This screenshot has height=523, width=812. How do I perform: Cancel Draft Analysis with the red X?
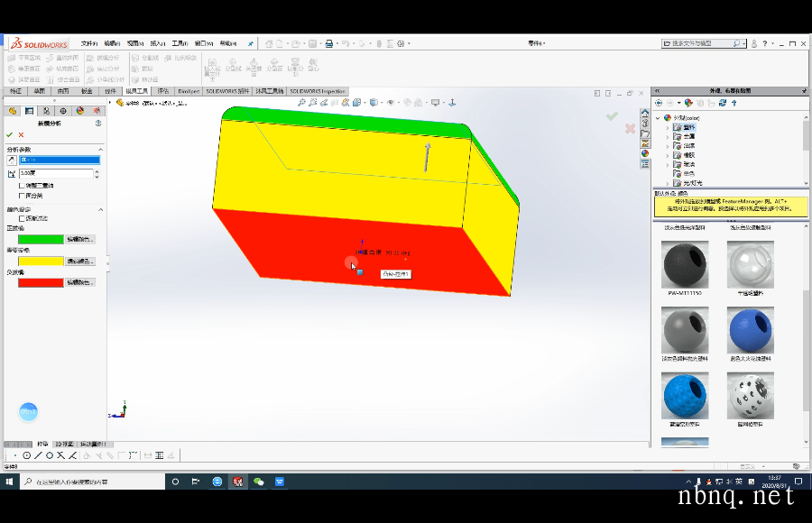(x=22, y=134)
